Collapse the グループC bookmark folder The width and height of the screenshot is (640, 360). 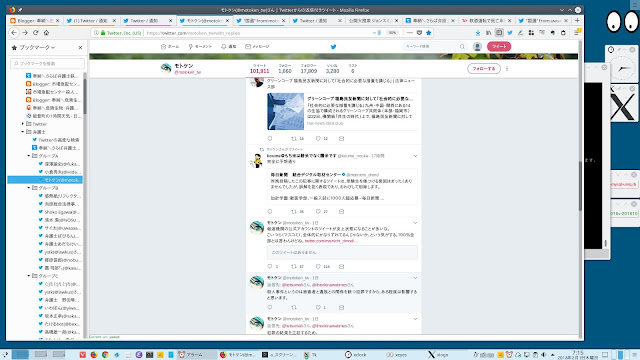point(29,276)
